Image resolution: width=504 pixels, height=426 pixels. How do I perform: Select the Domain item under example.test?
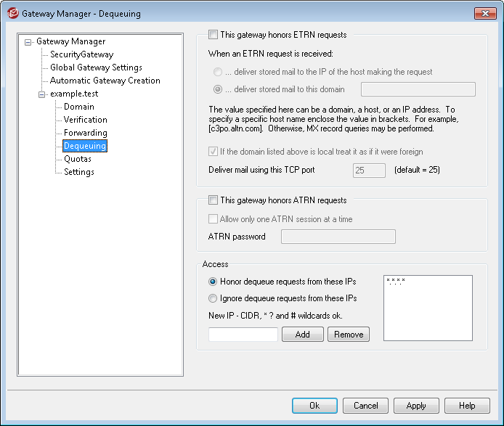78,107
